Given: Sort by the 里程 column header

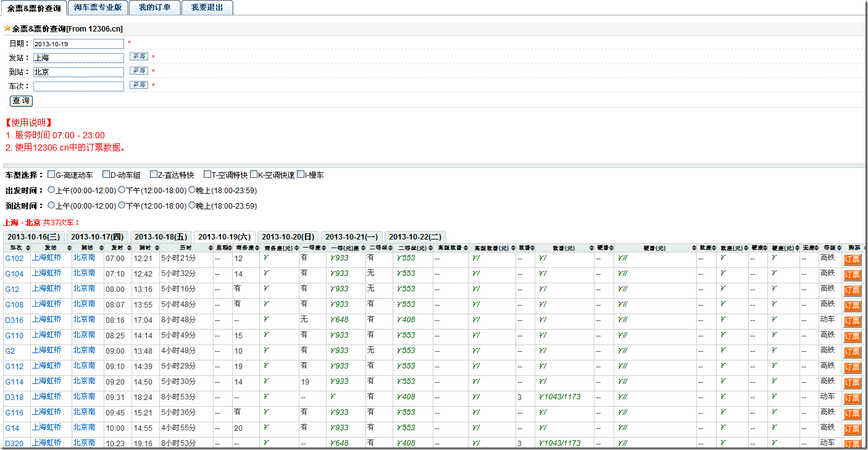Looking at the screenshot, I should (222, 248).
